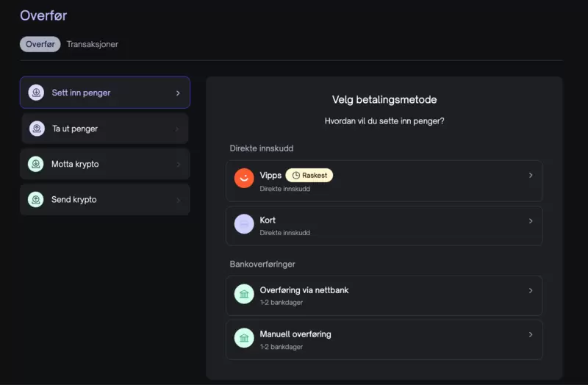Click the green receive icon for Motta krypto

(35, 164)
